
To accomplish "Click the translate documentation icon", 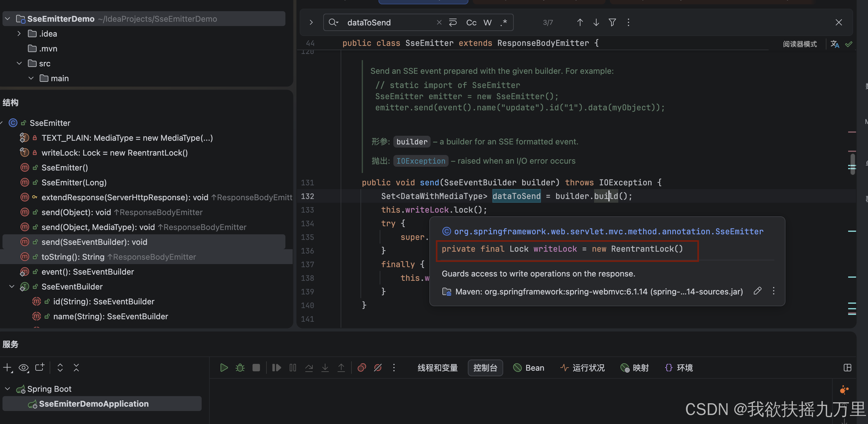I will tap(834, 44).
